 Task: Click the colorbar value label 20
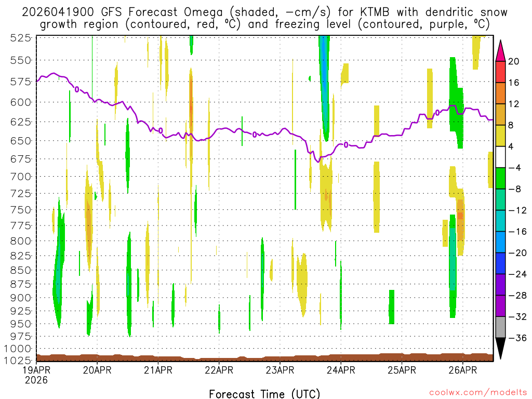(x=514, y=61)
